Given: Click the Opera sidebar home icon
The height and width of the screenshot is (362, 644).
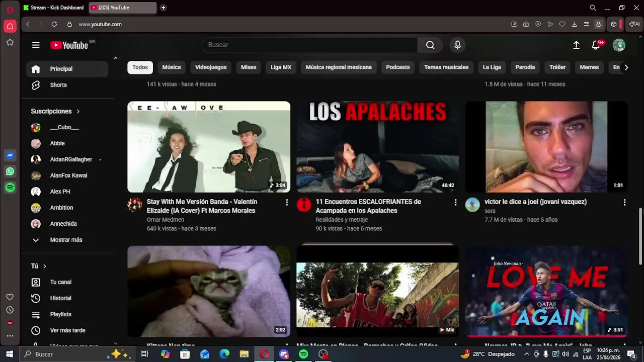Looking at the screenshot, I should (10, 26).
